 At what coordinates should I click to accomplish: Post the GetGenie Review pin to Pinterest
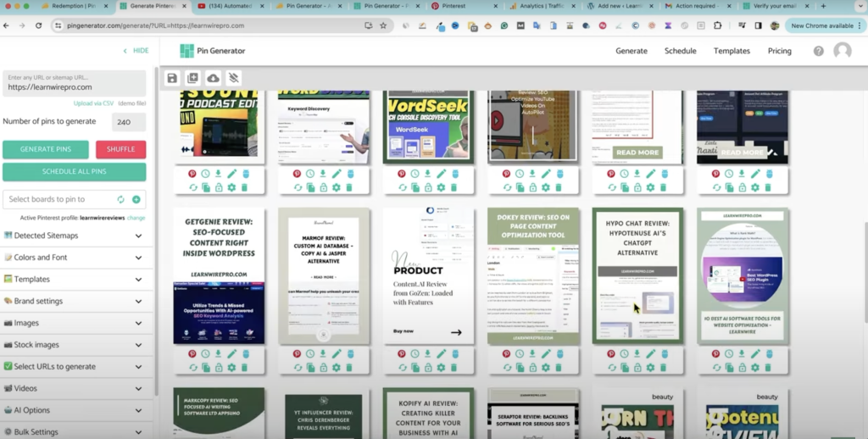coord(192,353)
